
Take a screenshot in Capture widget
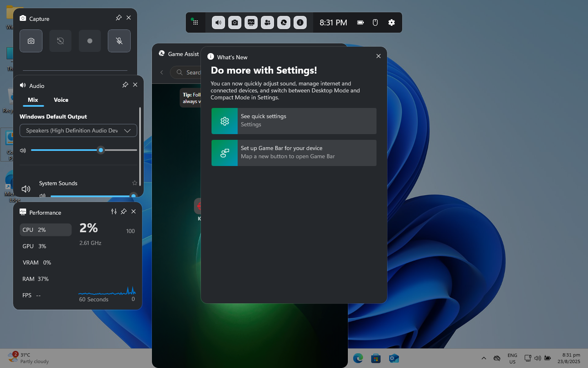click(x=31, y=41)
